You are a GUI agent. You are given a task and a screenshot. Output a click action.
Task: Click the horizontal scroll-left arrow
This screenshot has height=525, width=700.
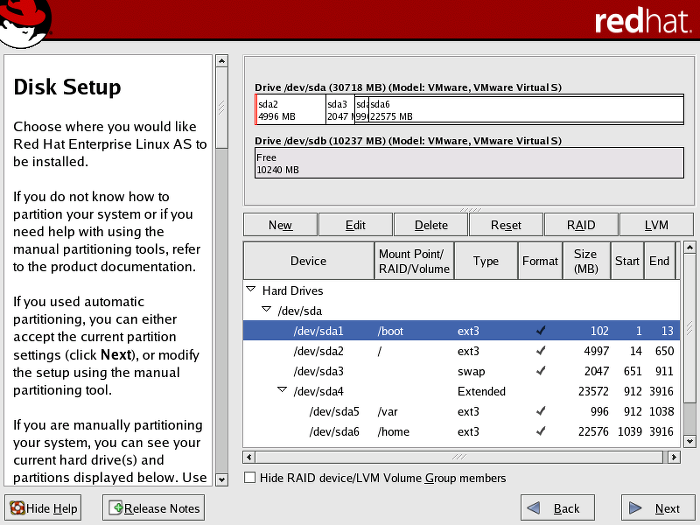point(249,457)
